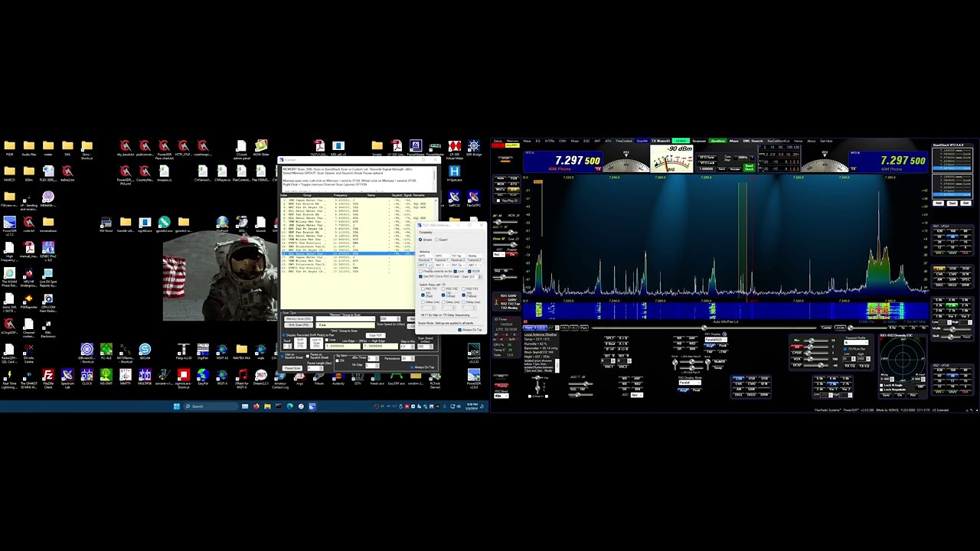Open the Receiver 1 ANT 3 dropdown
The height and width of the screenshot is (551, 980).
[426, 265]
